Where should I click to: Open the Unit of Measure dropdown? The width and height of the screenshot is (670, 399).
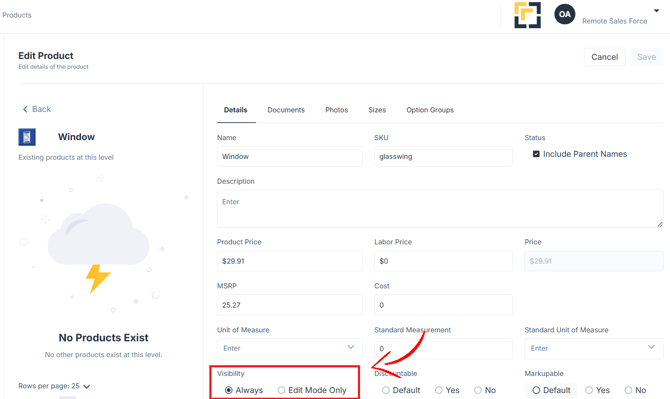tap(290, 349)
